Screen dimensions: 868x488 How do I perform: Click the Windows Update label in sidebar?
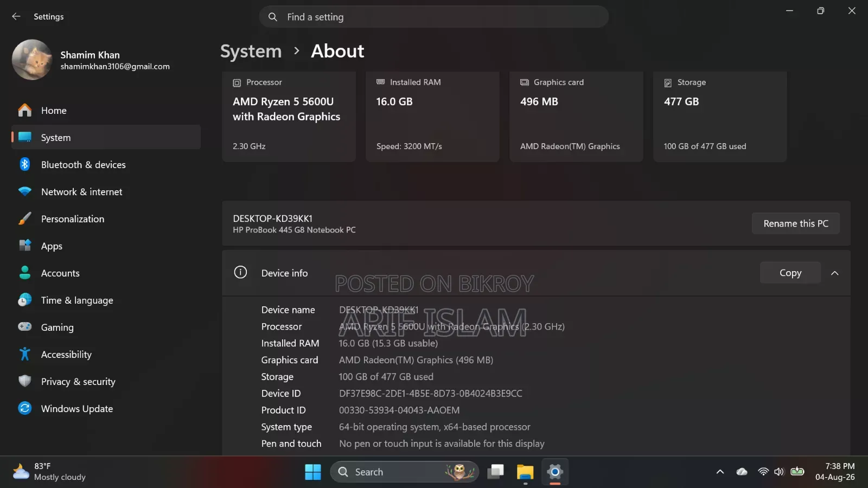pyautogui.click(x=77, y=409)
